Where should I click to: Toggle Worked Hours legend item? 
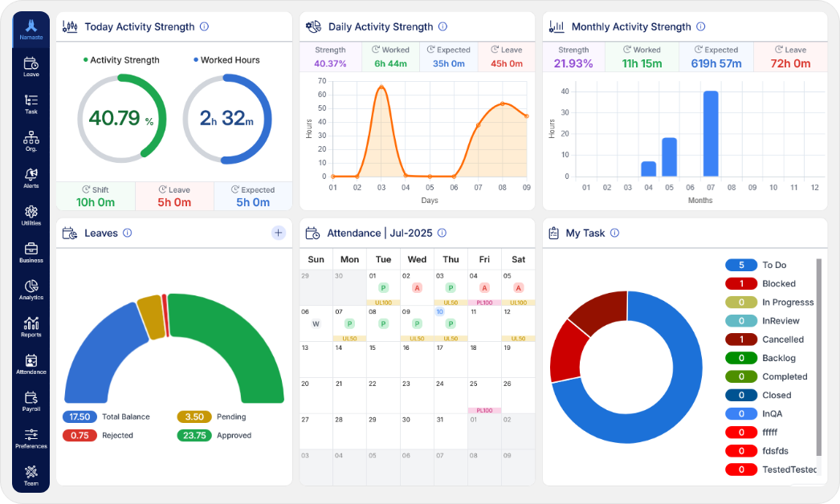point(226,60)
